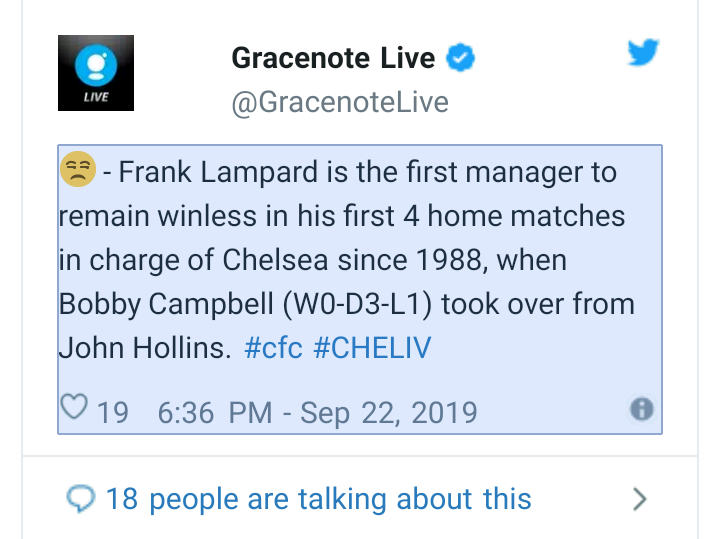The image size is (720, 539).
Task: Like the tweet with the heart icon
Action: tap(76, 409)
